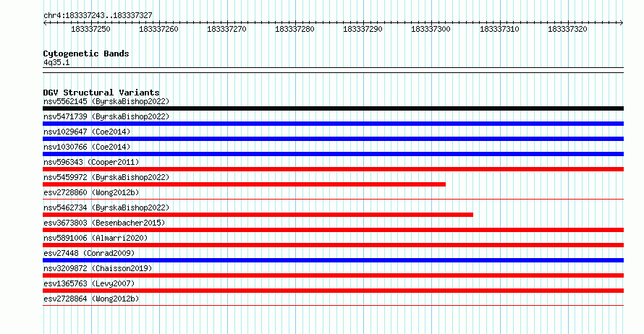
Task: Click the right arrowhead of the coordinate ruler
Action: pyautogui.click(x=622, y=22)
